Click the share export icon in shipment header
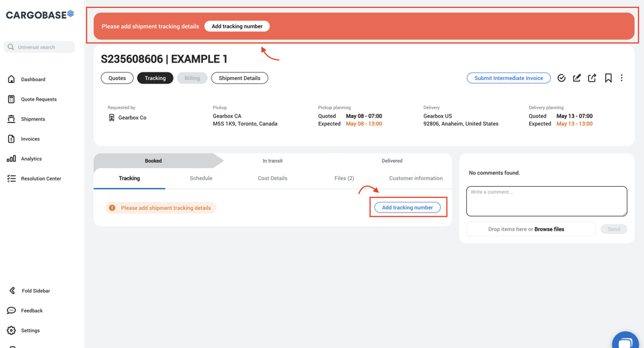The height and width of the screenshot is (348, 644). tap(592, 78)
